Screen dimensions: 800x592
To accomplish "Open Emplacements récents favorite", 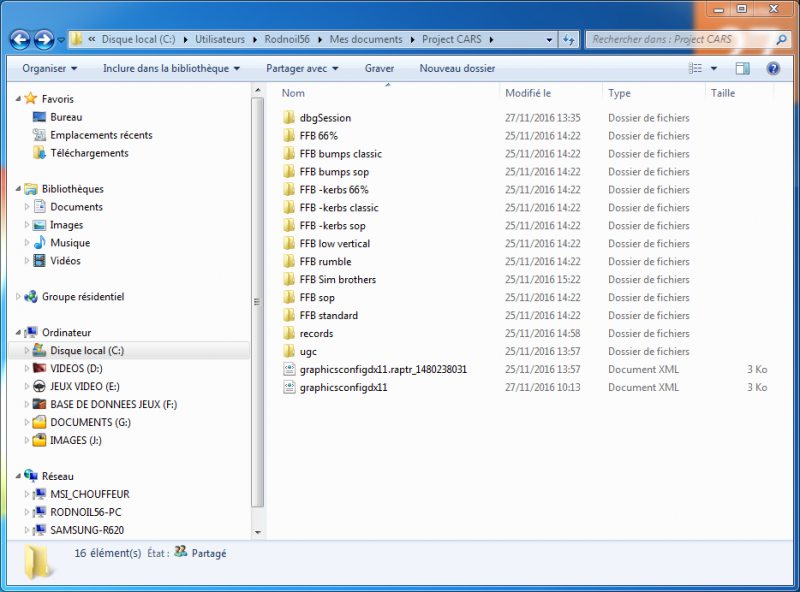I will pos(101,135).
